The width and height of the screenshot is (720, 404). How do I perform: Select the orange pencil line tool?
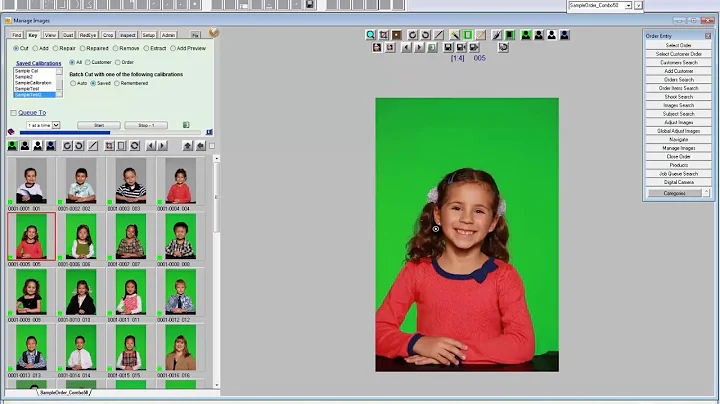point(481,35)
